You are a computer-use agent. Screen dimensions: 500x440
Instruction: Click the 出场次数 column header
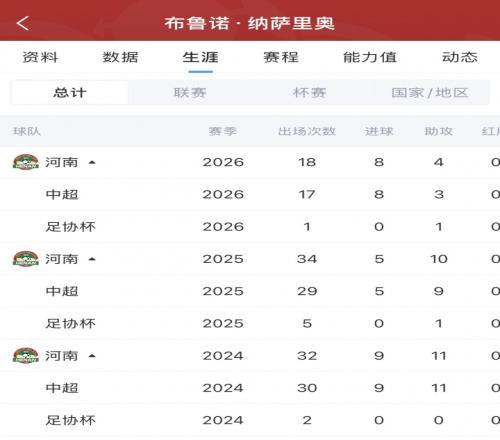tap(307, 131)
